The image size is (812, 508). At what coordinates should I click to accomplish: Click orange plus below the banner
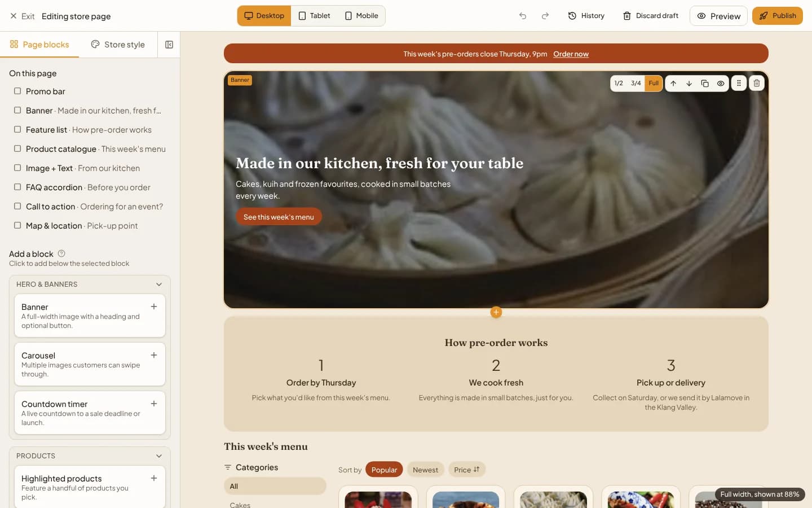coord(496,312)
